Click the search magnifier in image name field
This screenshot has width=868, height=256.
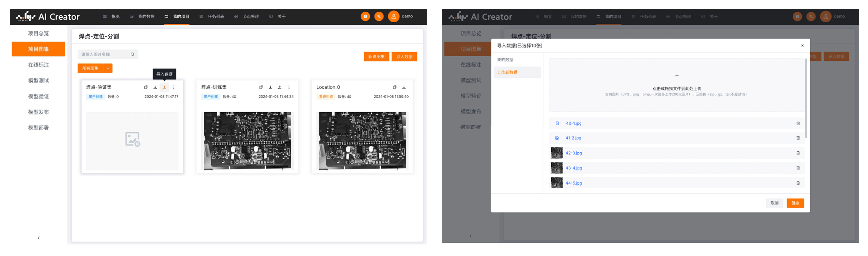coord(132,54)
